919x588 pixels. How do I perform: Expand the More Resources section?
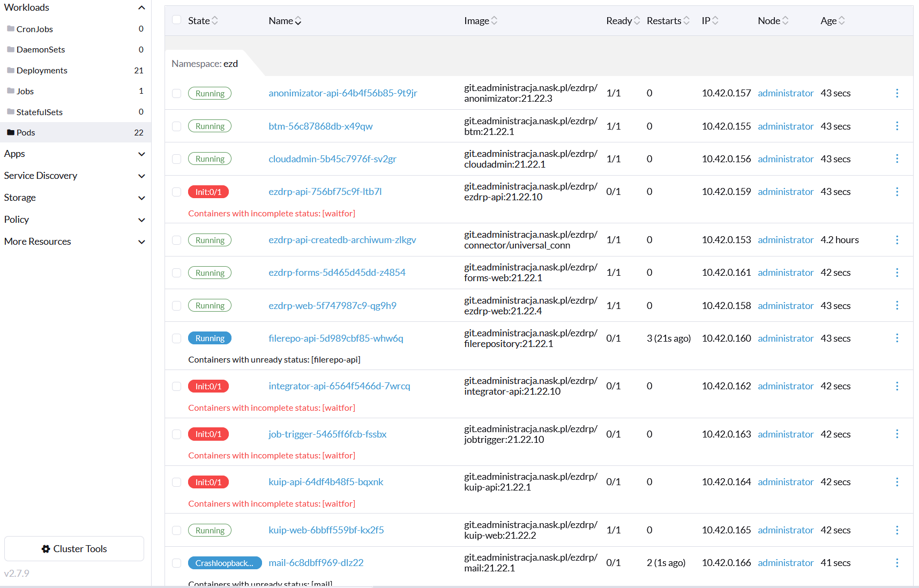141,242
